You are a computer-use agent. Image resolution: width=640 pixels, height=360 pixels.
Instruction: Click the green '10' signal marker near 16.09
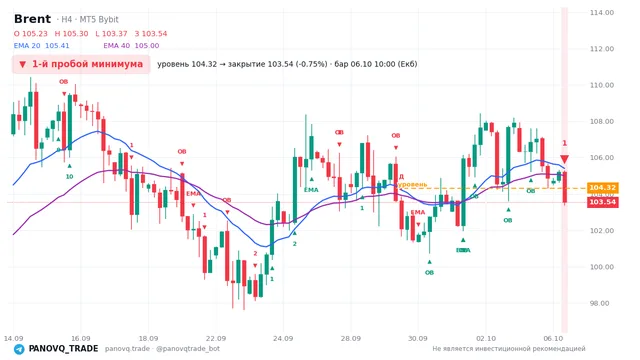tap(69, 177)
